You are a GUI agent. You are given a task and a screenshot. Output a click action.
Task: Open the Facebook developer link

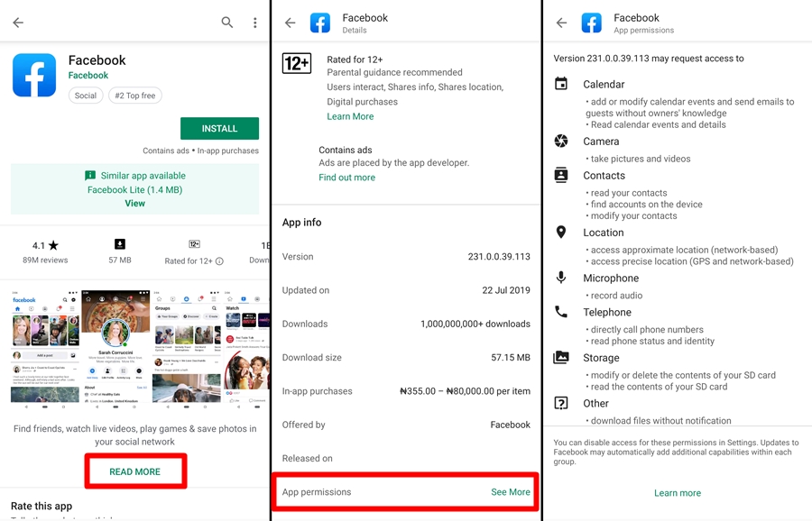pos(88,75)
